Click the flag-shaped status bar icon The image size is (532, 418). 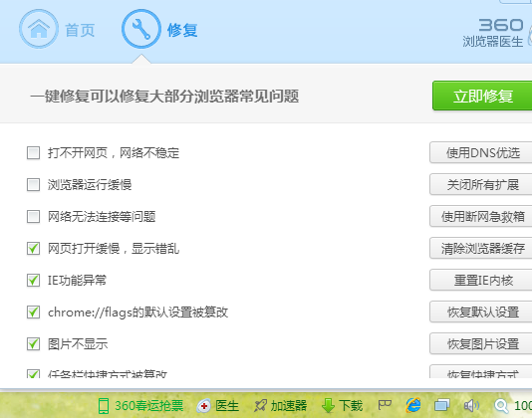(385, 405)
